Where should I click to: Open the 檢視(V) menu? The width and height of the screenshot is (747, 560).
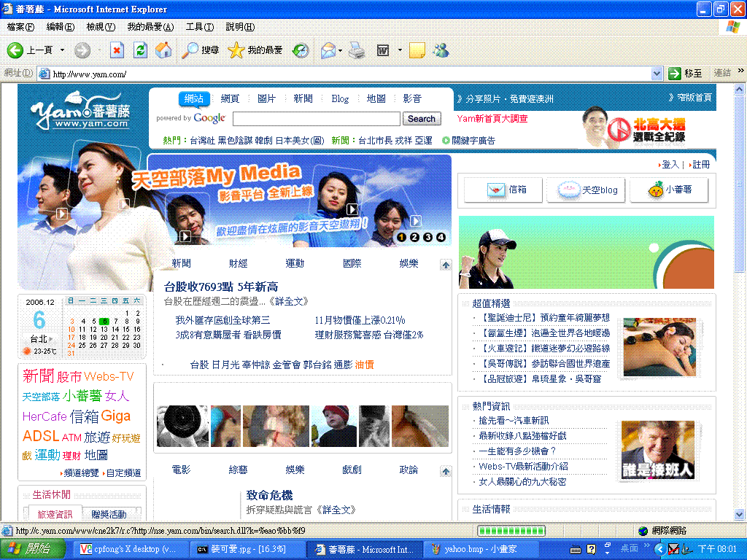(101, 27)
